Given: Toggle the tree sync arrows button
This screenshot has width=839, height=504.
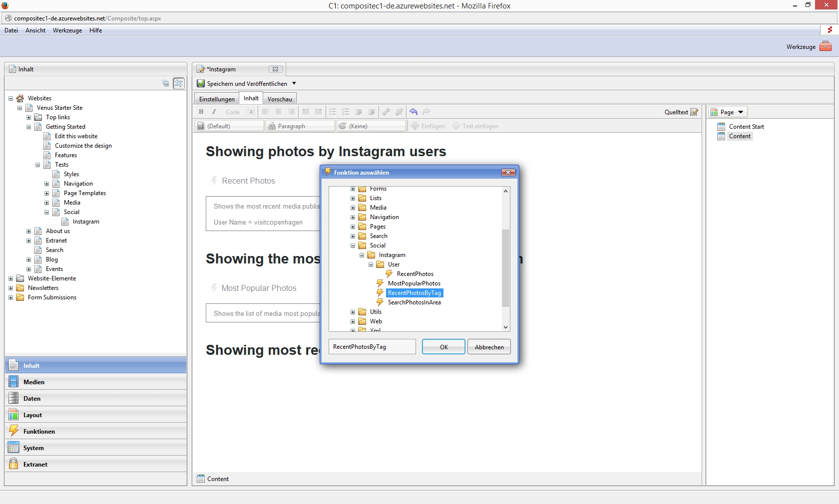Looking at the screenshot, I should [x=179, y=83].
